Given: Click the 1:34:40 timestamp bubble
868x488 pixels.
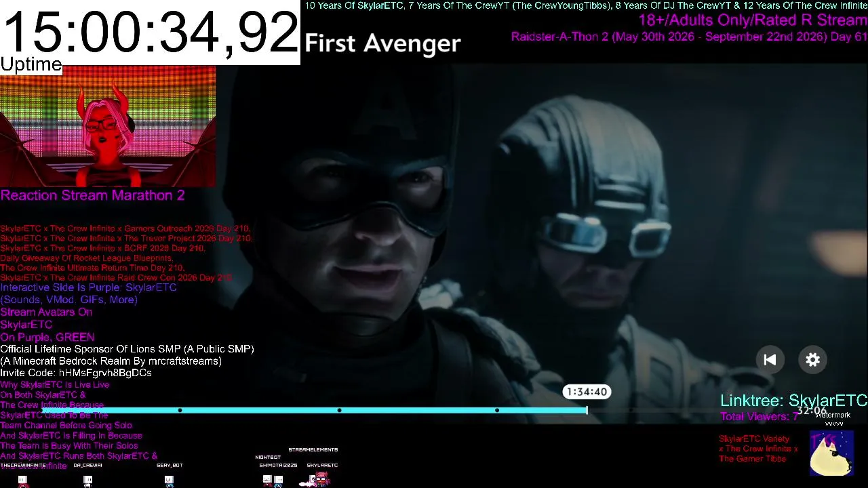Looking at the screenshot, I should point(587,392).
